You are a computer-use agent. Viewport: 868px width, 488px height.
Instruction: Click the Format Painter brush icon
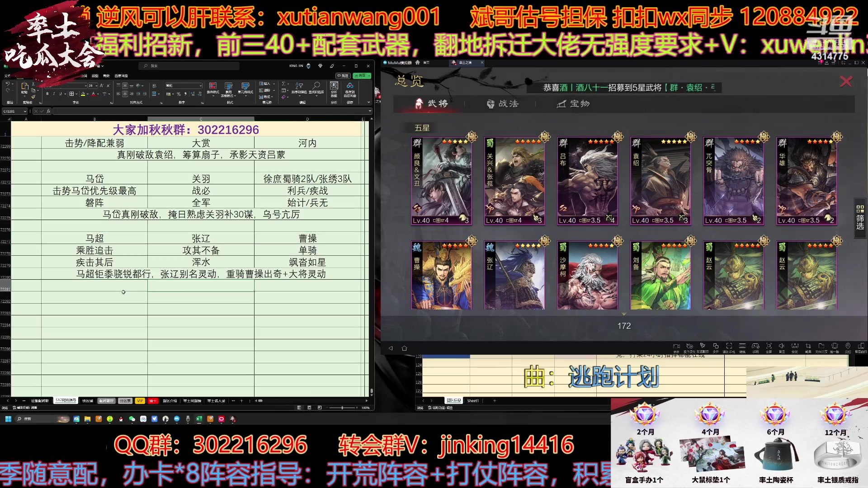pos(33,97)
